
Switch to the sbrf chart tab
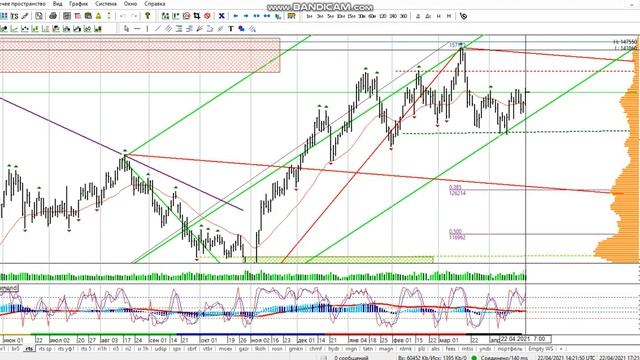tap(191, 349)
